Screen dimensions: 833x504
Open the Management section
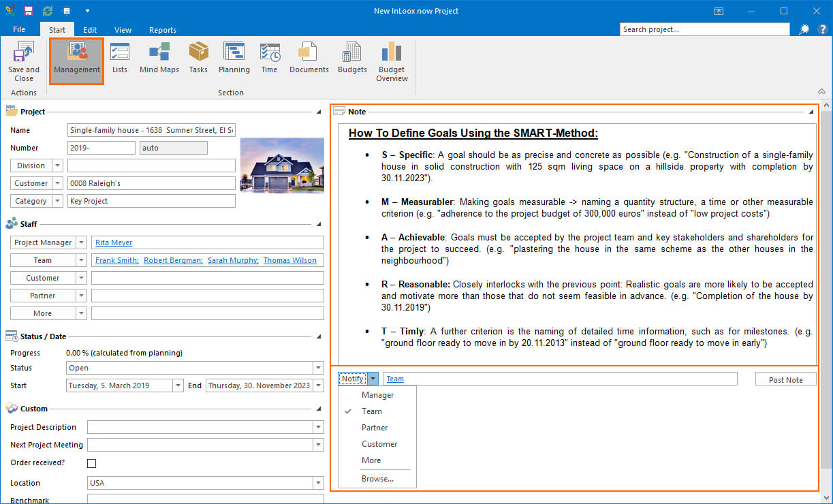(77, 61)
